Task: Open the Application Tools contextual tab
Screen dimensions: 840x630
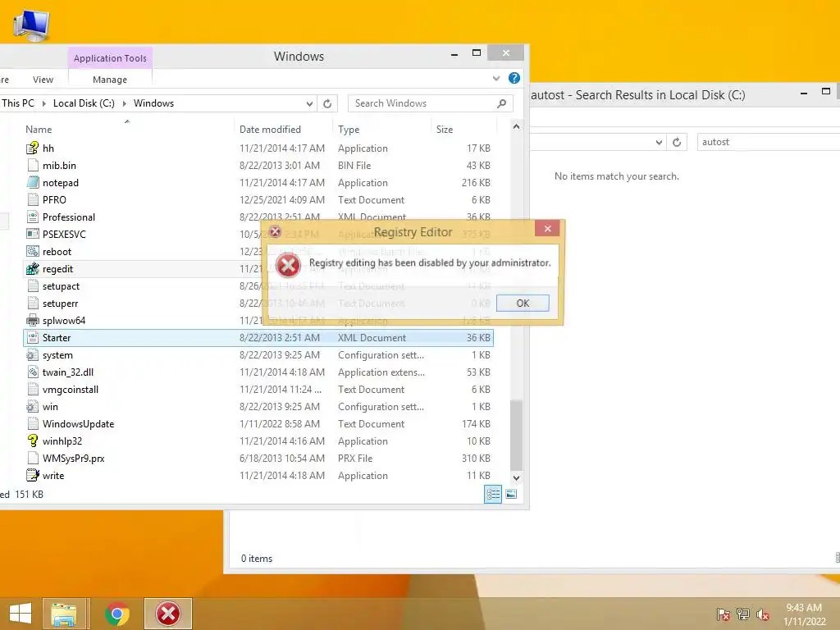Action: tap(110, 58)
